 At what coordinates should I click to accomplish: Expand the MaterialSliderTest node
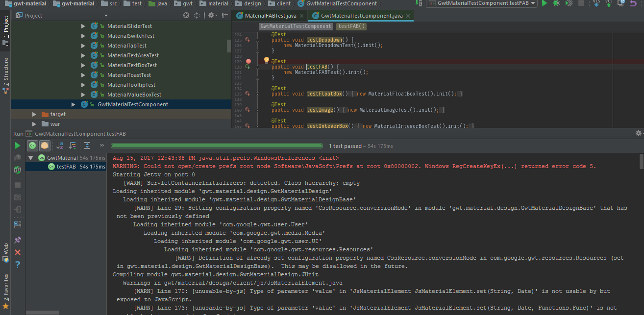pos(83,26)
